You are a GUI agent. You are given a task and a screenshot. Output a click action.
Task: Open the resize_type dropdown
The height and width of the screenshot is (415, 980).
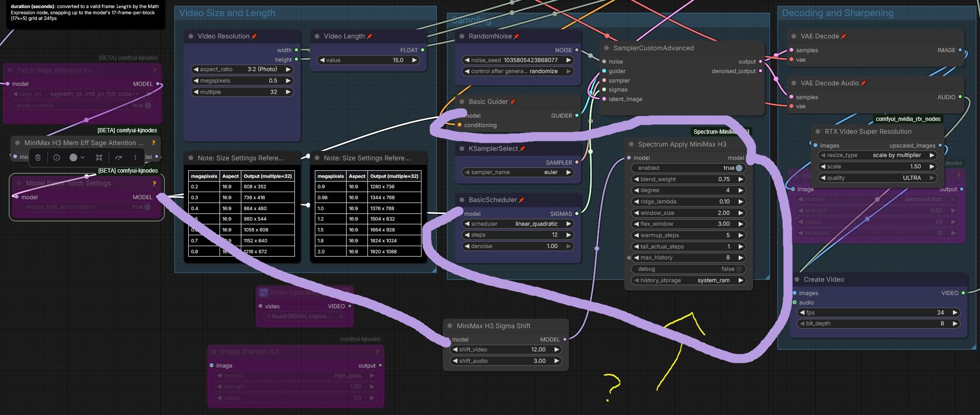[x=879, y=155]
